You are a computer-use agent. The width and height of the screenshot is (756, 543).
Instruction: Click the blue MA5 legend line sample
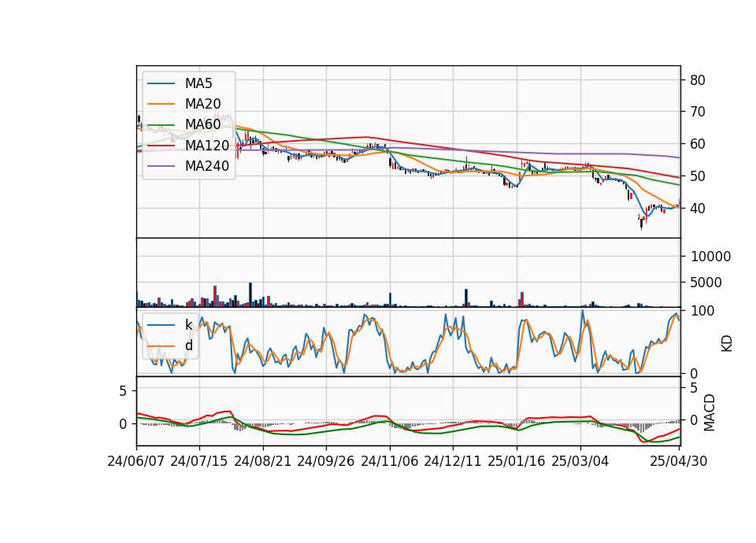[x=161, y=84]
